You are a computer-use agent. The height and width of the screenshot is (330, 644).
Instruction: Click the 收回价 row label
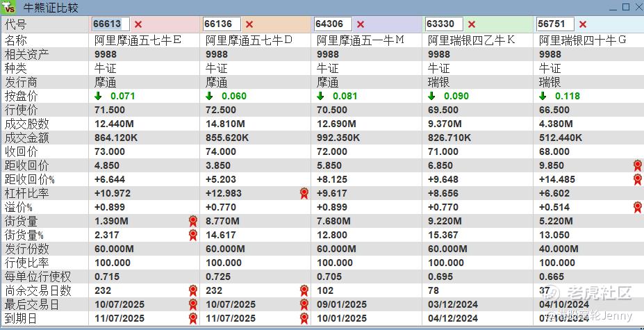(x=21, y=151)
